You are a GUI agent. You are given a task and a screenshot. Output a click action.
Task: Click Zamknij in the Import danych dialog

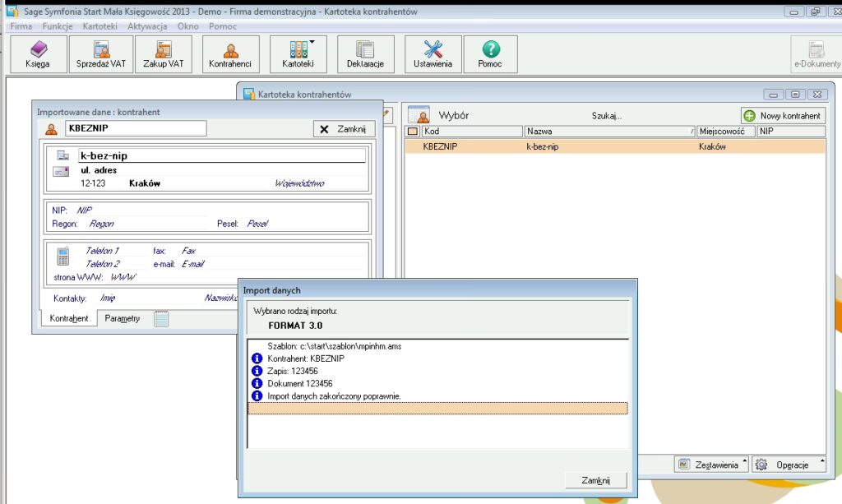click(595, 480)
